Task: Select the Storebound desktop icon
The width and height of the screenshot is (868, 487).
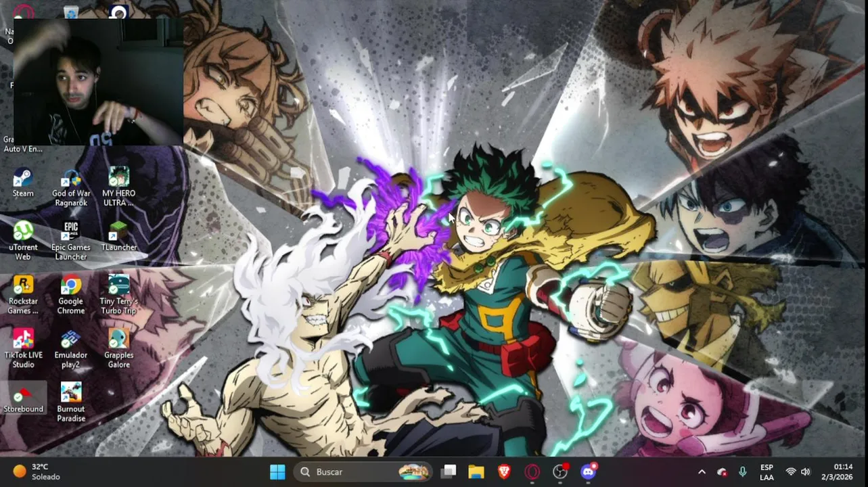Action: 23,399
